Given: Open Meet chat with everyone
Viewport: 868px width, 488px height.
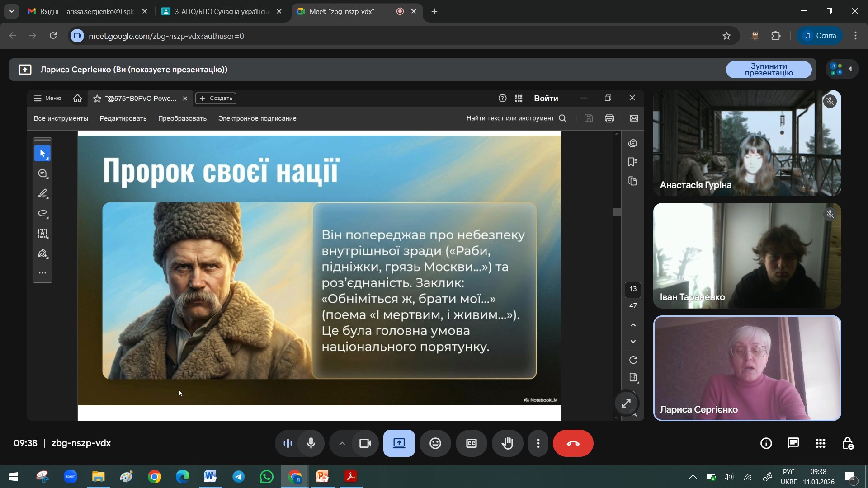Looking at the screenshot, I should [793, 443].
